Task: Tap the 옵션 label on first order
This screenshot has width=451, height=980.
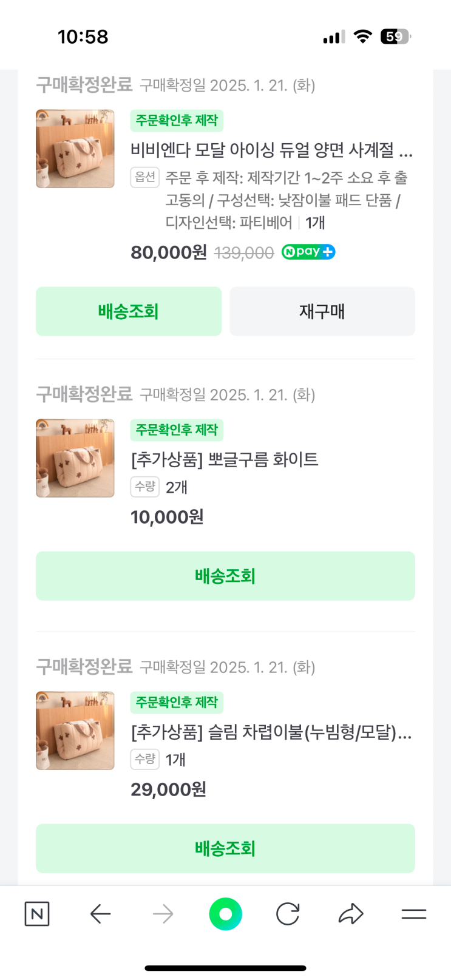Action: coord(145,177)
